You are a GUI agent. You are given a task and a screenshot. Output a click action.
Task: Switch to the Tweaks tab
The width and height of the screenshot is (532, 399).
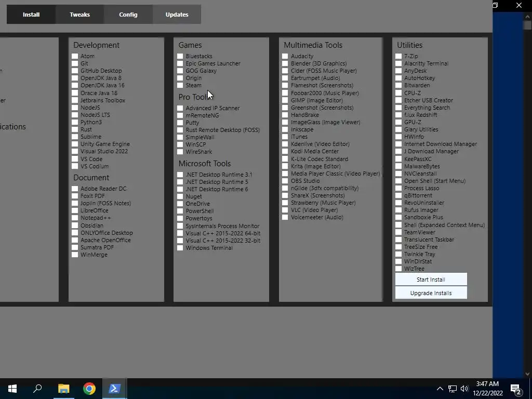pyautogui.click(x=79, y=15)
